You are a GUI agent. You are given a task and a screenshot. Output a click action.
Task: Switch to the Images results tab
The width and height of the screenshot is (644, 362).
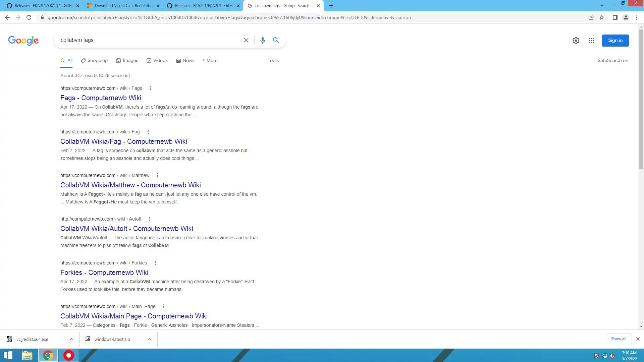(x=127, y=60)
